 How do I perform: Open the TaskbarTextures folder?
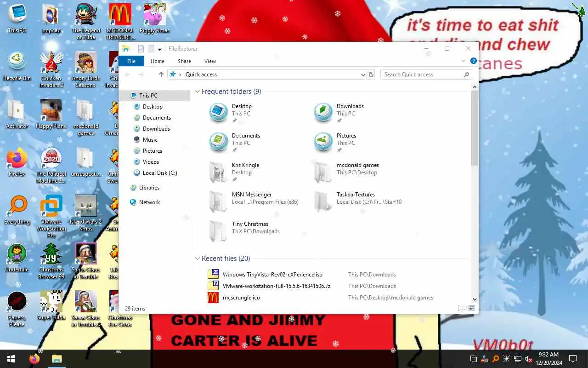tap(357, 201)
